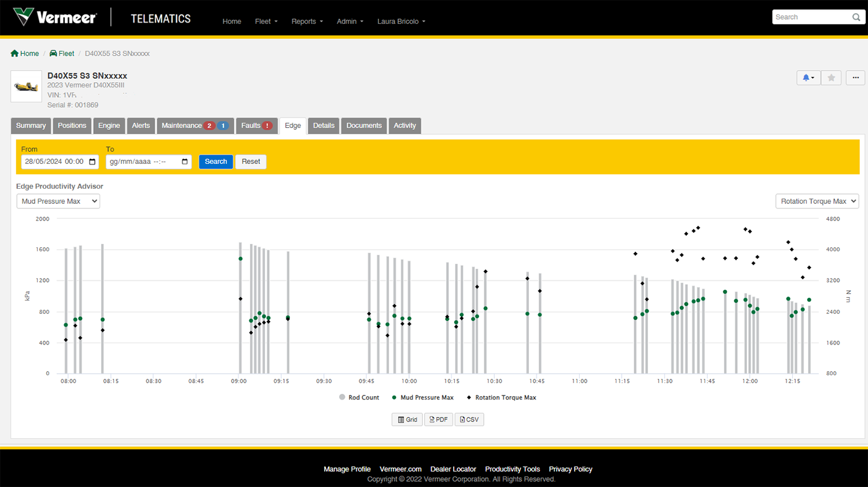Go to Home in top navigation
The width and height of the screenshot is (868, 487).
tap(231, 21)
